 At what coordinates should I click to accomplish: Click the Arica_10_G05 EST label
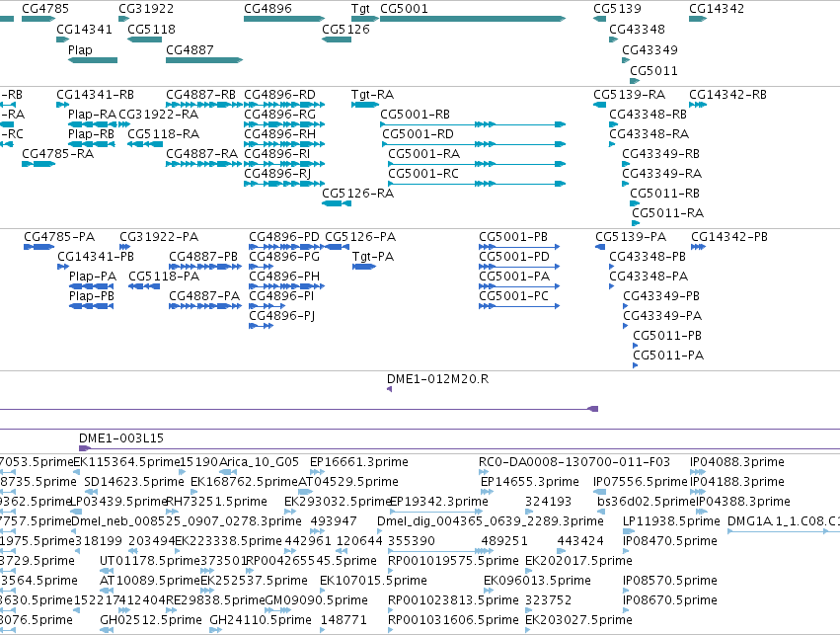pos(259,462)
